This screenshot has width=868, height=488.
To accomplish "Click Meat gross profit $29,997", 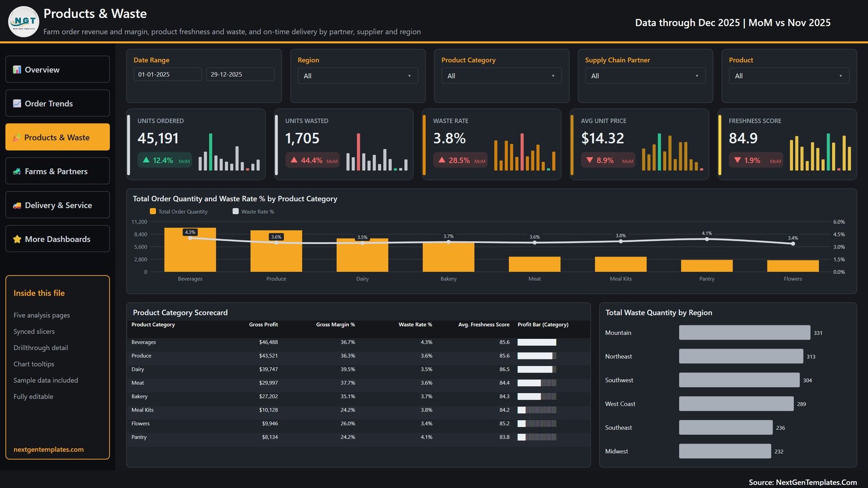I will point(269,383).
